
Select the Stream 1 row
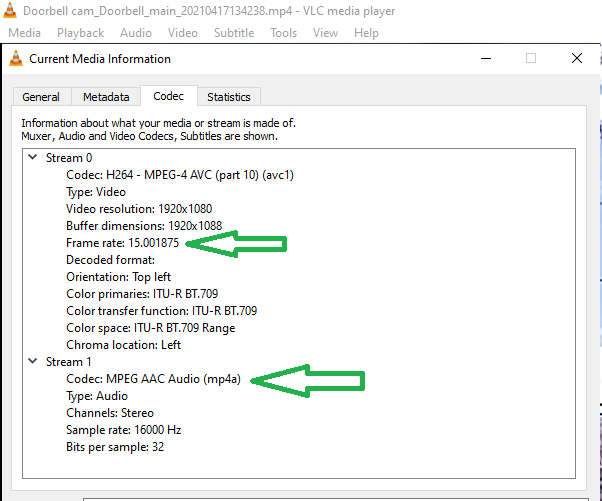(69, 362)
